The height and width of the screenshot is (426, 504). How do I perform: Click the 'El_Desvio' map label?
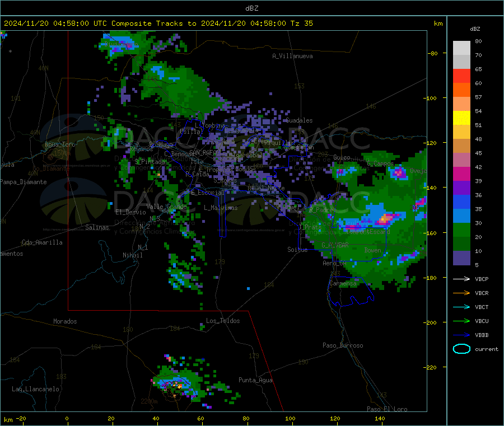130,212
